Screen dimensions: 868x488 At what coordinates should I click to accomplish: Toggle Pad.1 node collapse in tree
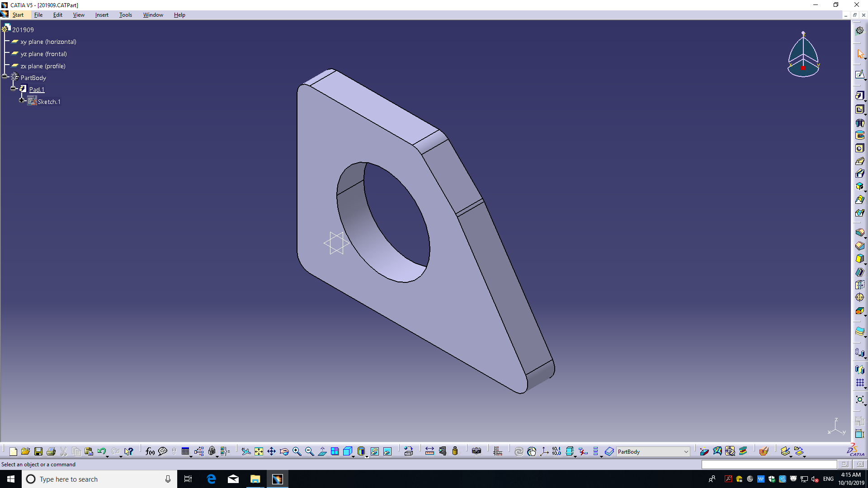pyautogui.click(x=13, y=89)
